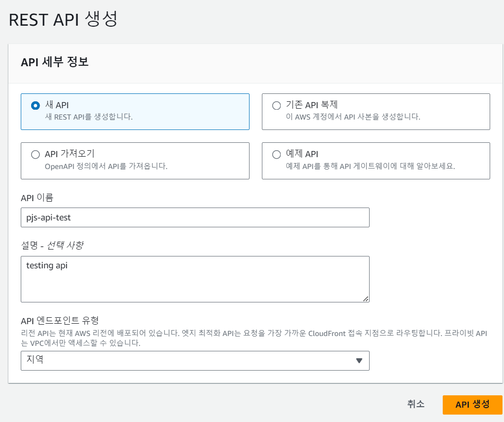Choose the API 가져오기 radio option
504x422 pixels.
[x=36, y=155]
